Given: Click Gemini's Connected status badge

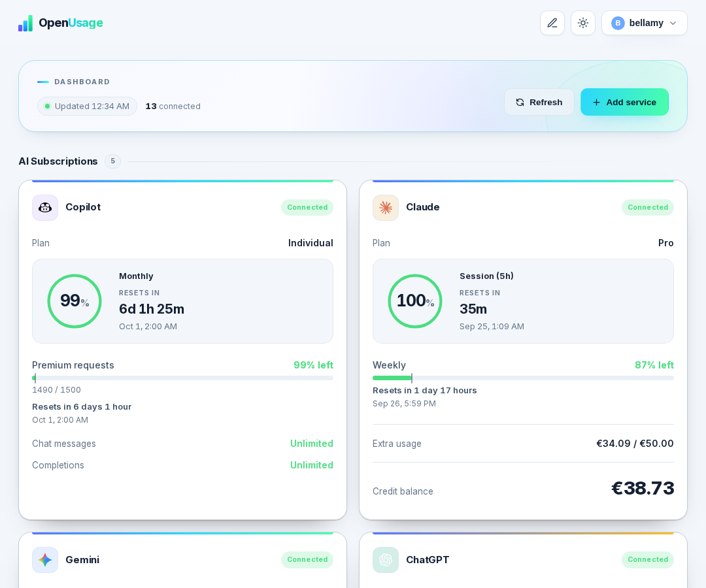Looking at the screenshot, I should pos(307,560).
